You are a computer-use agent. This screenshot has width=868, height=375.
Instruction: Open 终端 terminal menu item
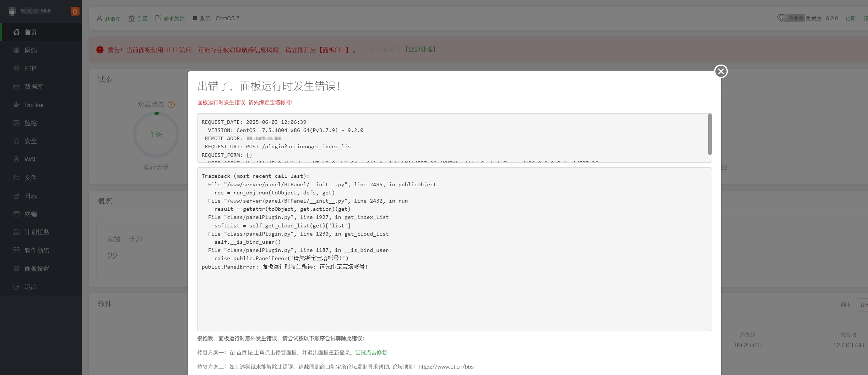(x=41, y=214)
